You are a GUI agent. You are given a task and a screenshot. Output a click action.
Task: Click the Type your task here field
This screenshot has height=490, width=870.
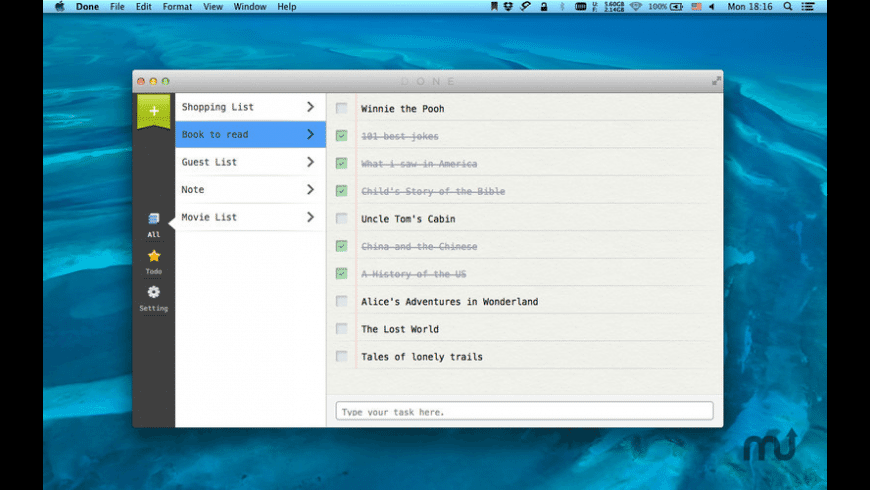[x=524, y=411]
